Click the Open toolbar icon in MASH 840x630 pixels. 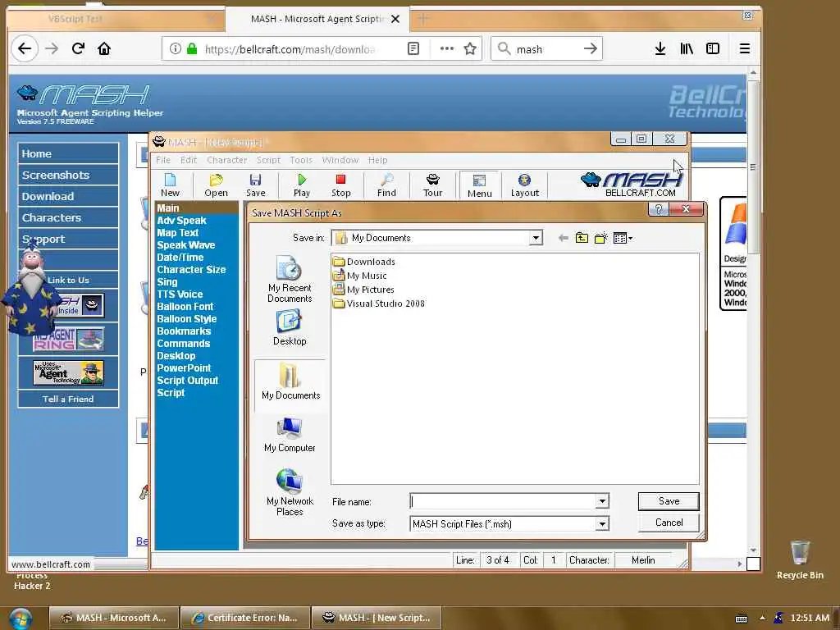pyautogui.click(x=216, y=185)
